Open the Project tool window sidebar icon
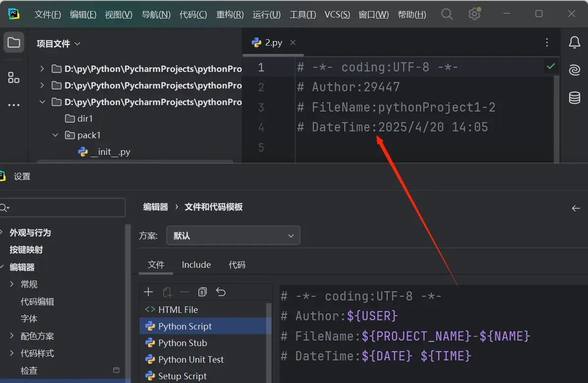This screenshot has height=383, width=588. click(13, 42)
